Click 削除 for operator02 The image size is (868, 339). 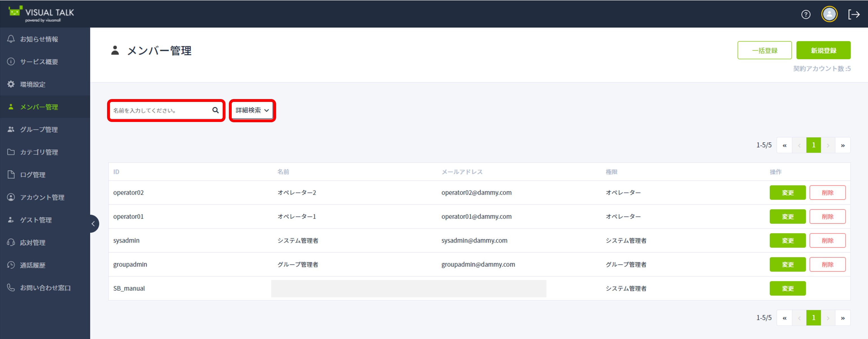828,193
